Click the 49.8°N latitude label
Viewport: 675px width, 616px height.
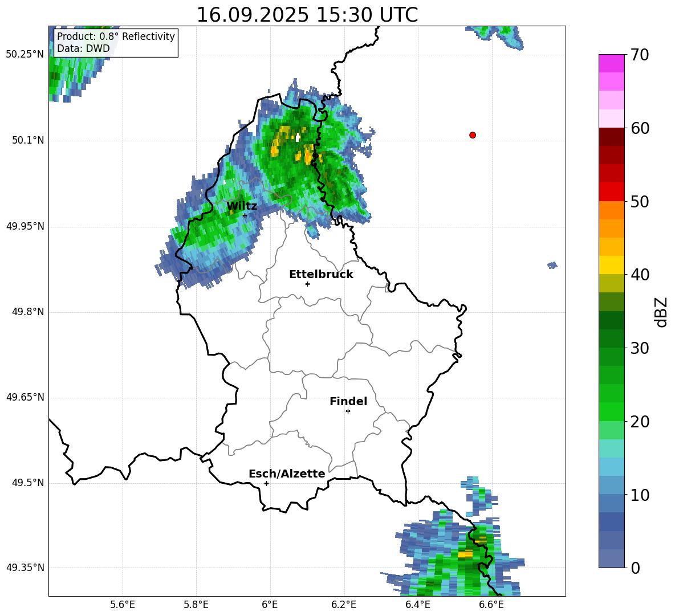(x=27, y=312)
